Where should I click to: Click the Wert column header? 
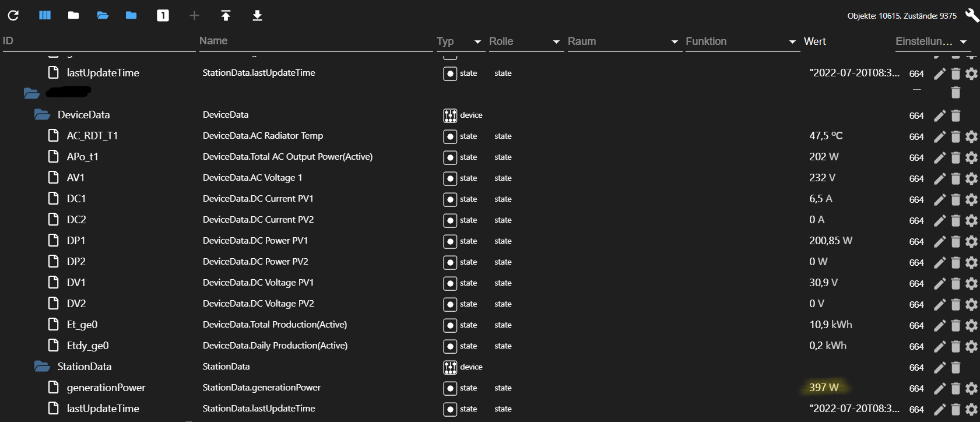pyautogui.click(x=815, y=41)
